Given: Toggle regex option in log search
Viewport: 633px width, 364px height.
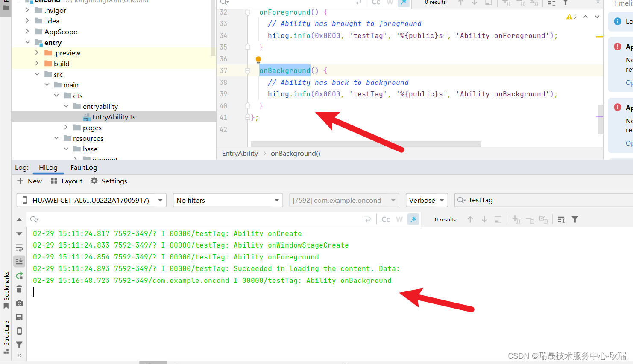Looking at the screenshot, I should (x=413, y=219).
